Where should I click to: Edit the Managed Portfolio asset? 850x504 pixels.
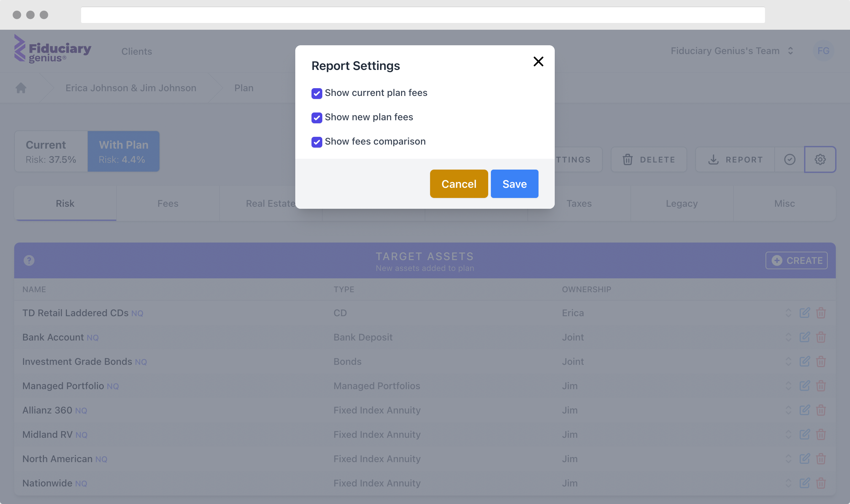coord(804,385)
